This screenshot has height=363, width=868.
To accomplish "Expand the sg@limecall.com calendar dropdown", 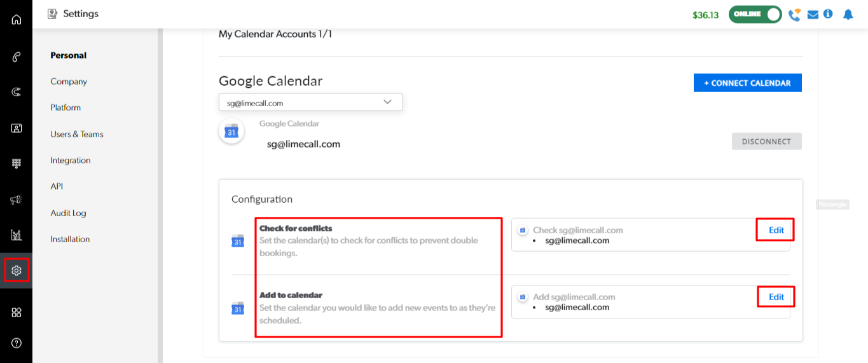I will pyautogui.click(x=310, y=102).
